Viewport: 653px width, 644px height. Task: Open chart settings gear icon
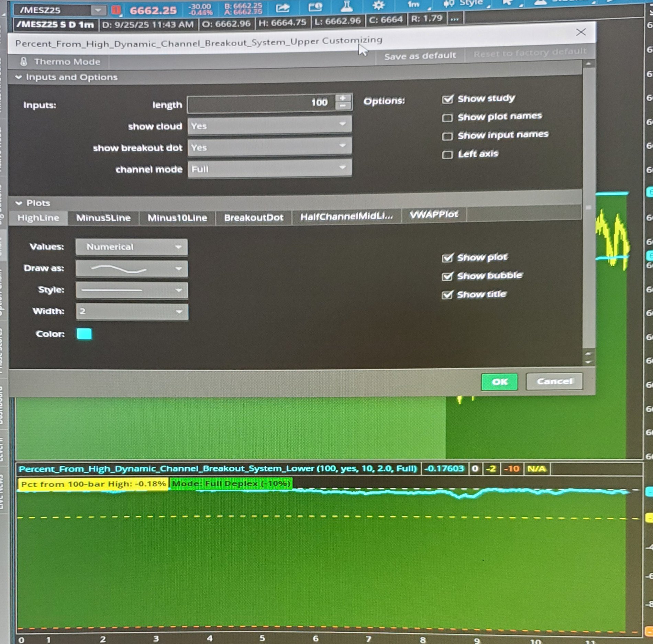click(x=378, y=5)
